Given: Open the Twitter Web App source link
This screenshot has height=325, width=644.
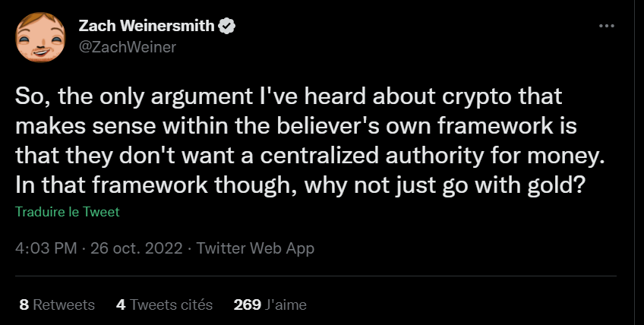Looking at the screenshot, I should tap(256, 248).
